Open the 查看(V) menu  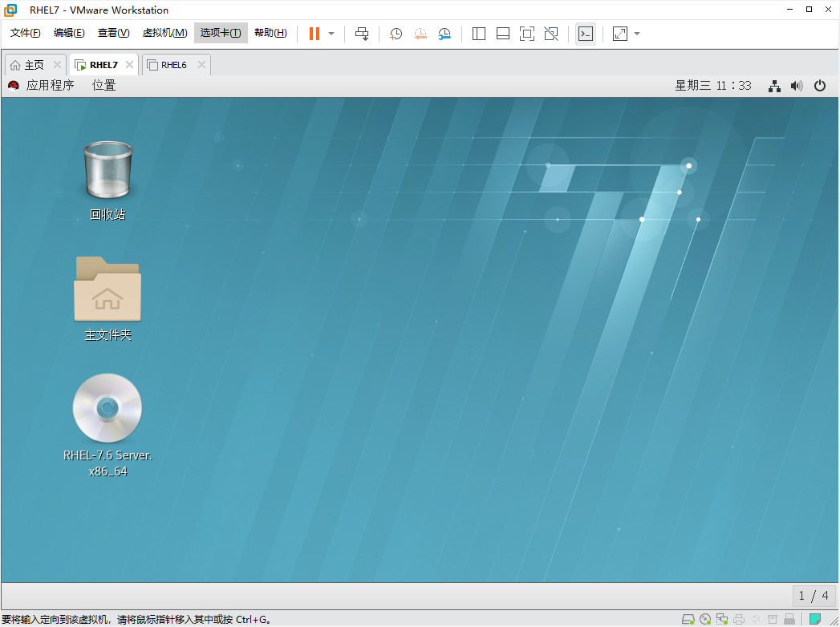(114, 33)
